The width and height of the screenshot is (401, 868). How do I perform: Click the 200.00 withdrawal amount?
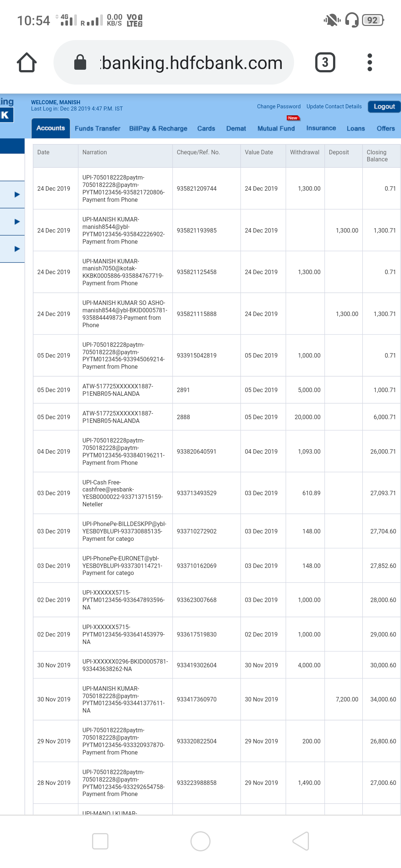pyautogui.click(x=312, y=741)
